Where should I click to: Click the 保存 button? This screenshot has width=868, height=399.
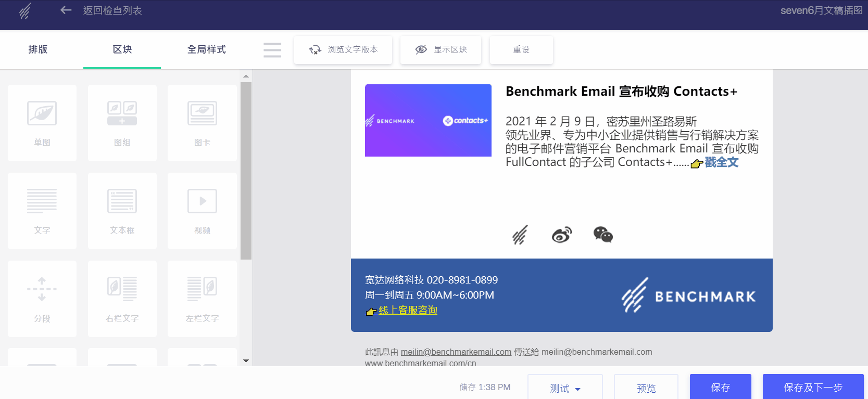[x=721, y=387]
